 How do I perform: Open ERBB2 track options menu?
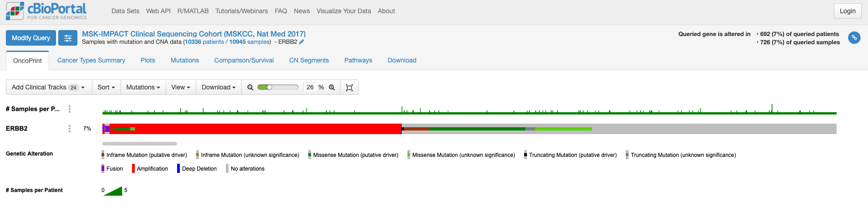[x=70, y=129]
